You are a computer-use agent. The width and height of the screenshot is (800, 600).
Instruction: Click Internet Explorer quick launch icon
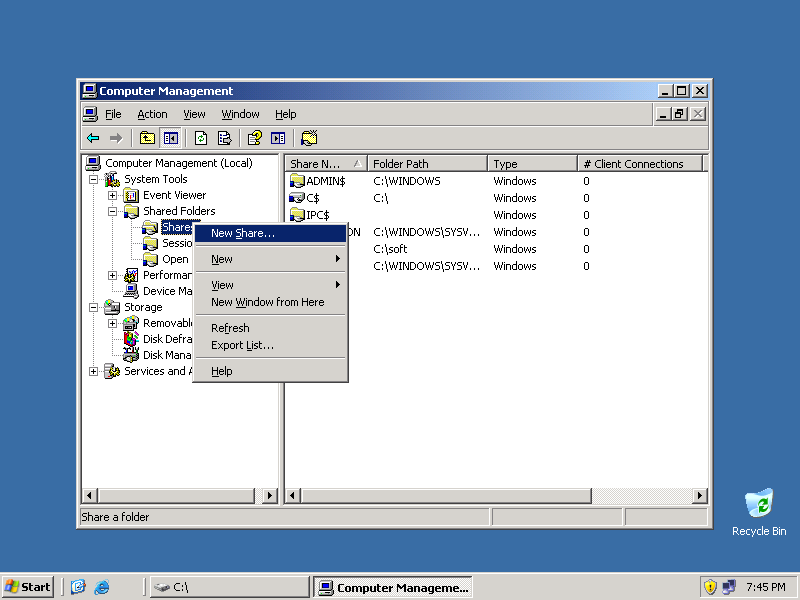102,587
